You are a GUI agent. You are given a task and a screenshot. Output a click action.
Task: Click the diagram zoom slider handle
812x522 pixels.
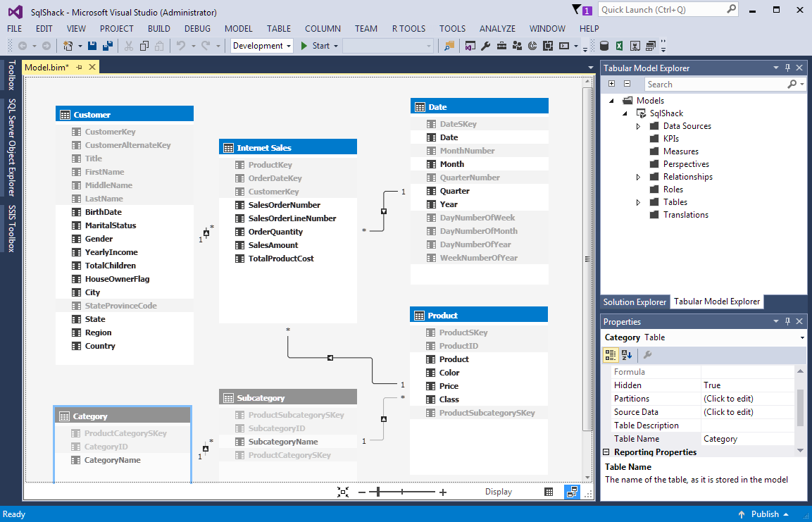coord(378,492)
